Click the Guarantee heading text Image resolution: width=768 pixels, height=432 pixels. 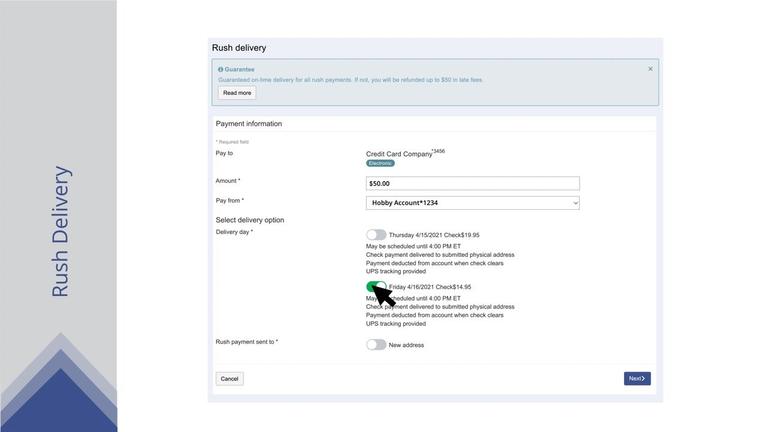click(x=239, y=70)
